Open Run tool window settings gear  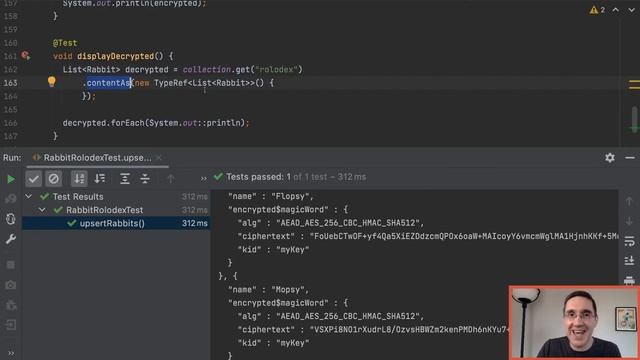click(x=610, y=158)
